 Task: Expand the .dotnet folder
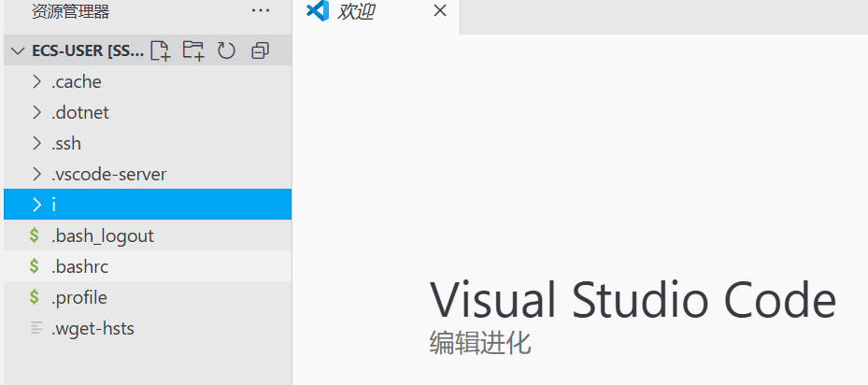148,112
